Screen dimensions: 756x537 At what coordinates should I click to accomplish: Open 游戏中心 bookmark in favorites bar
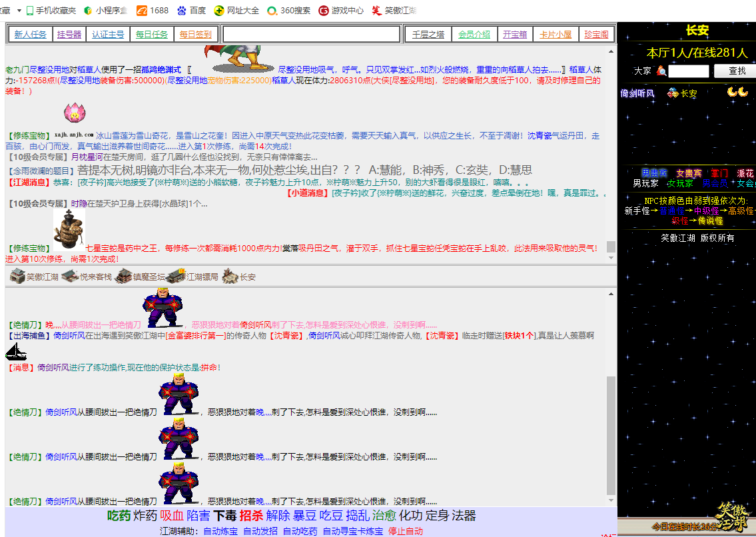tap(324, 11)
